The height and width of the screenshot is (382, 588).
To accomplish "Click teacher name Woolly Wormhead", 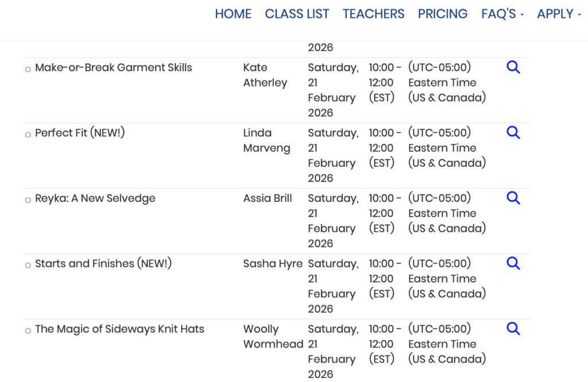I will point(273,337).
